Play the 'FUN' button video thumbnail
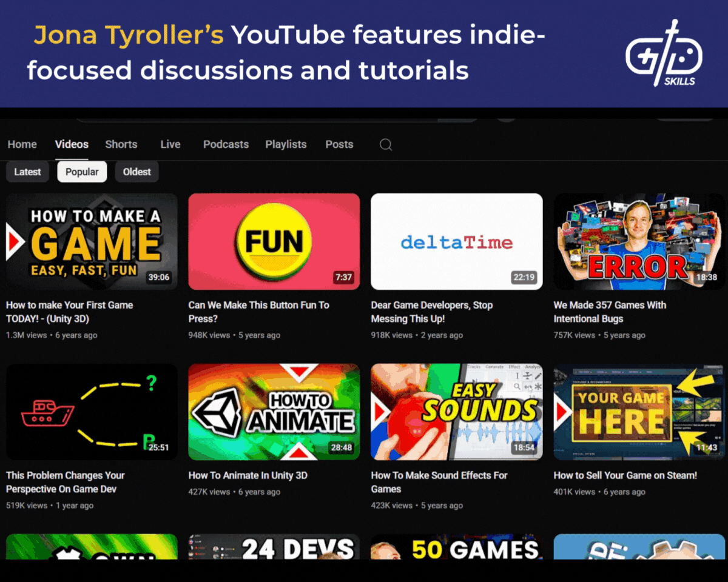 click(274, 241)
